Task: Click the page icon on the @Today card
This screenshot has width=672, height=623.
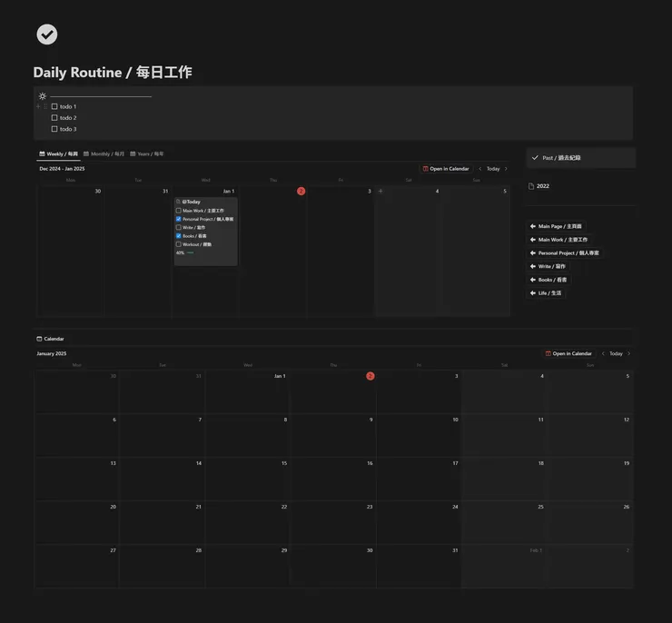Action: click(x=178, y=202)
